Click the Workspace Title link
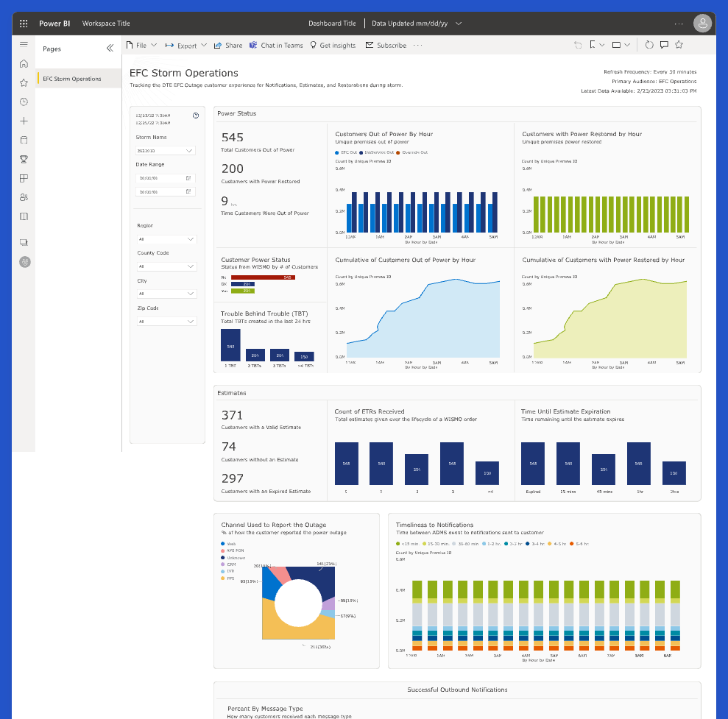 pos(106,24)
